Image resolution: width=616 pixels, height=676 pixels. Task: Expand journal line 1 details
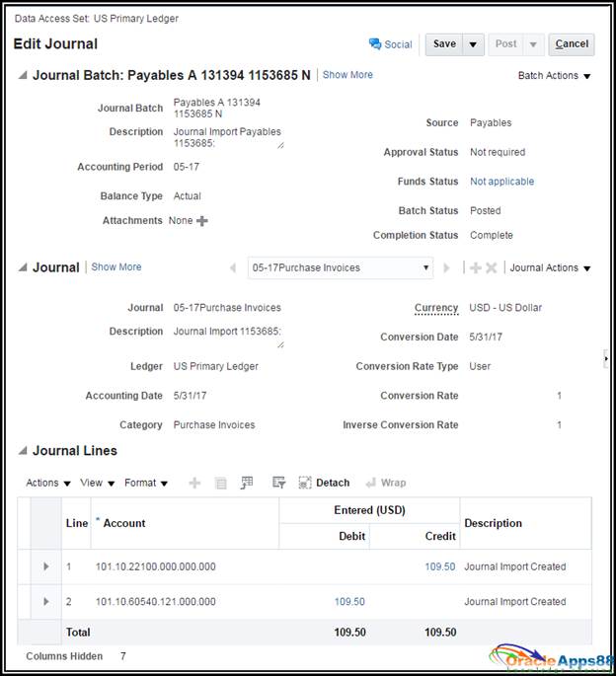tap(46, 566)
